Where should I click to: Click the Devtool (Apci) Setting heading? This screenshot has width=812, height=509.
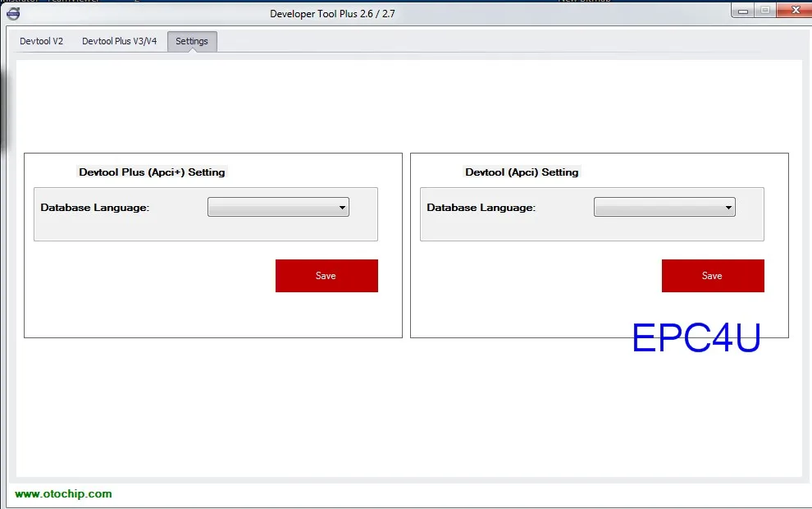(x=522, y=172)
